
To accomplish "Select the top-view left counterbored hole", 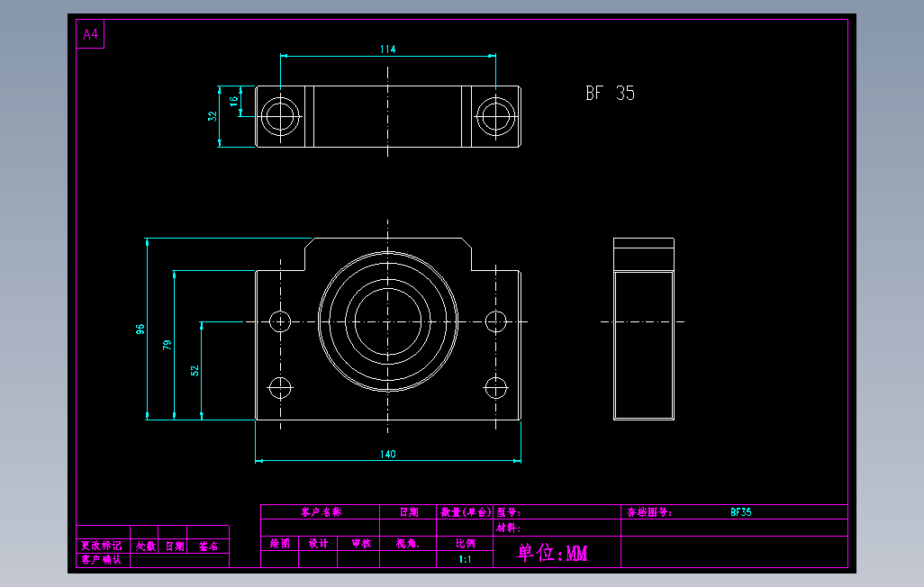I will coord(280,116).
